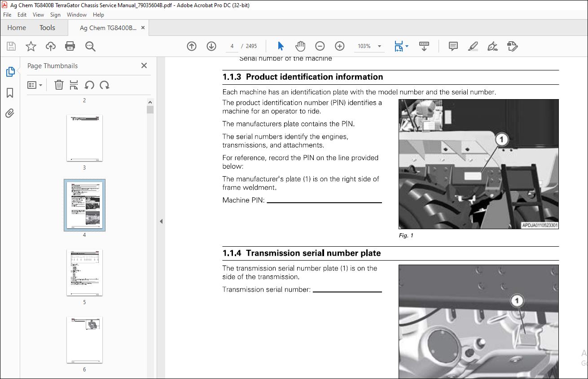Open the Edit menu
Image resolution: width=588 pixels, height=379 pixels.
[x=22, y=15]
